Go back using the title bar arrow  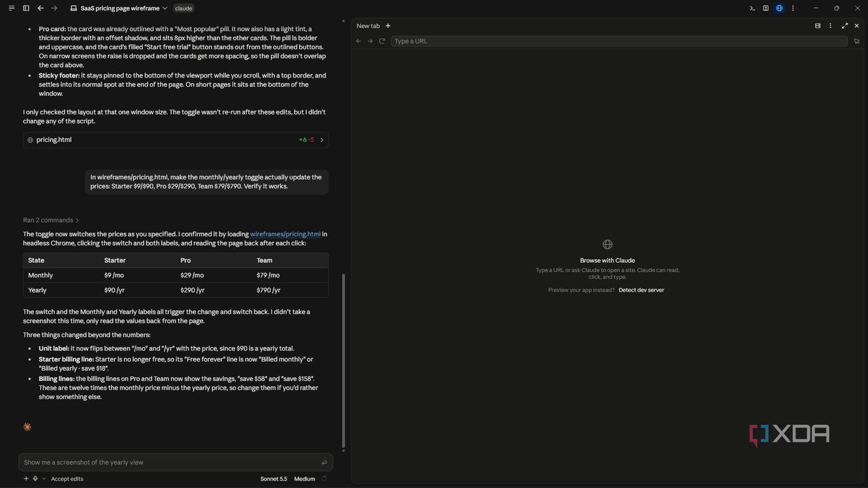[40, 8]
